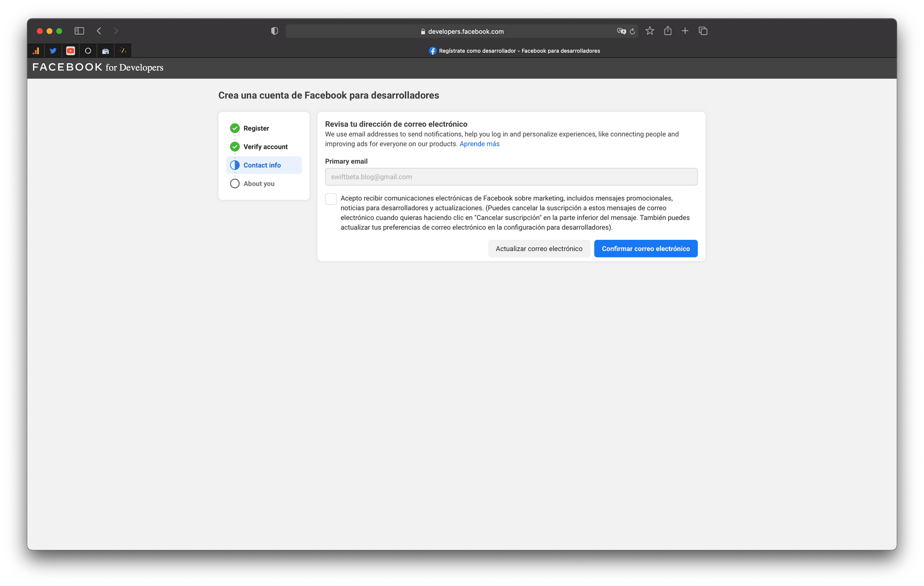Click the translate page icon in address bar
The image size is (924, 586).
[621, 31]
